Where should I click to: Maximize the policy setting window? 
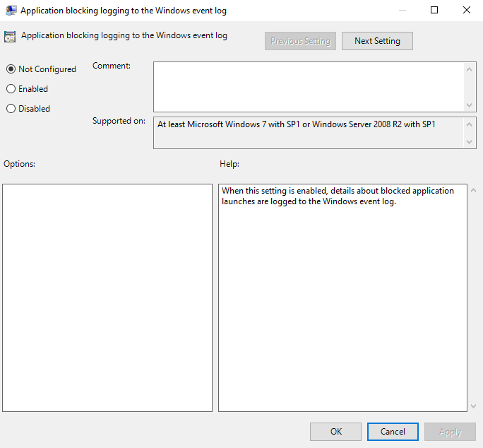(434, 11)
